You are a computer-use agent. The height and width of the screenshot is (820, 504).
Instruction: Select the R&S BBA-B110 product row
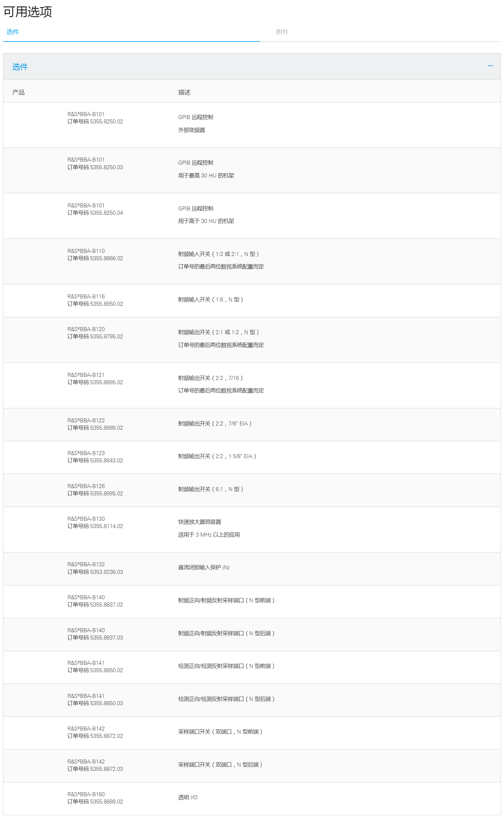[x=252, y=261]
